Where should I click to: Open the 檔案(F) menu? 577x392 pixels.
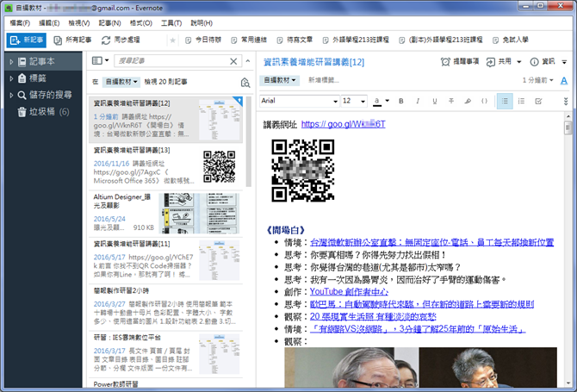[x=20, y=23]
